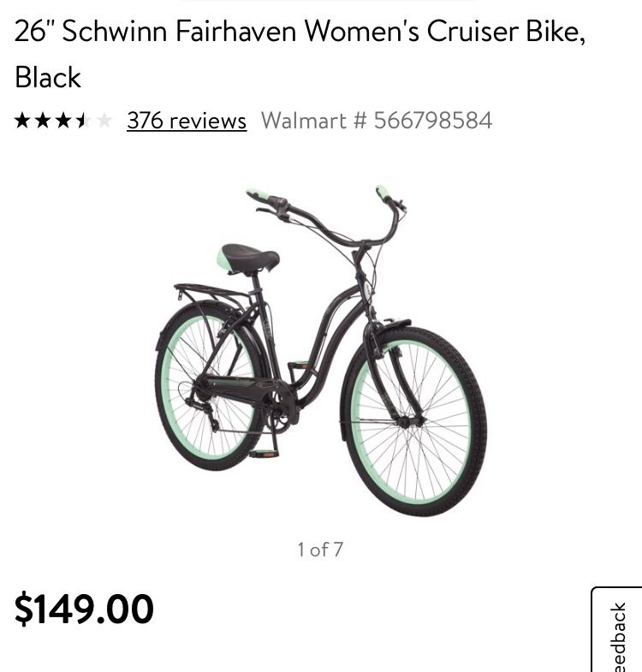Viewport: 642px width, 672px height.
Task: Click the Walmart # 566798584 item number
Action: pyautogui.click(x=377, y=121)
